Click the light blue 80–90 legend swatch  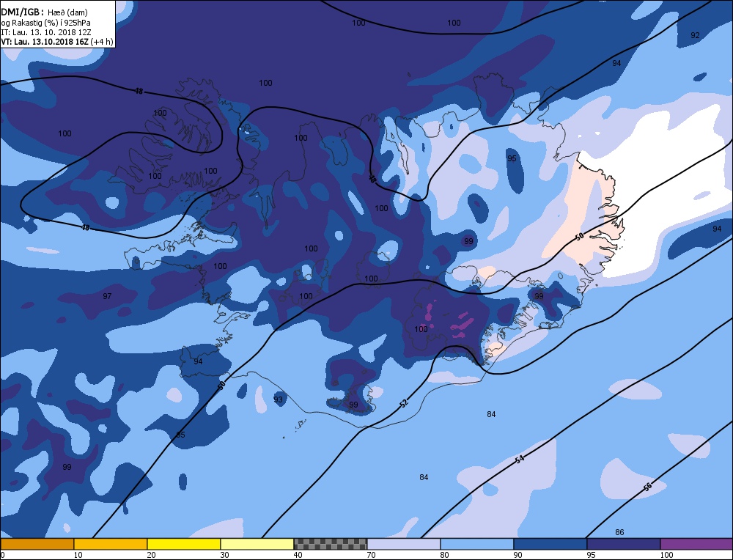pos(477,544)
